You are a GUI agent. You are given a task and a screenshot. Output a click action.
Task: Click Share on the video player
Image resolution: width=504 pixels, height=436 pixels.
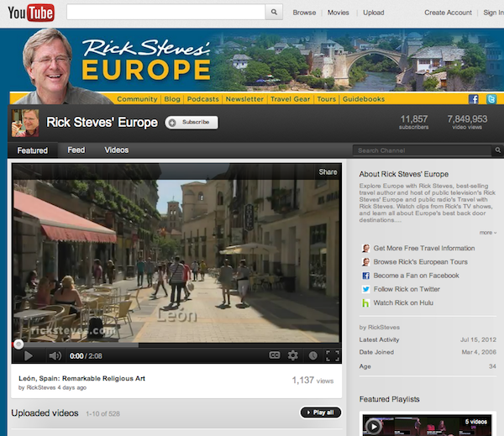click(328, 172)
